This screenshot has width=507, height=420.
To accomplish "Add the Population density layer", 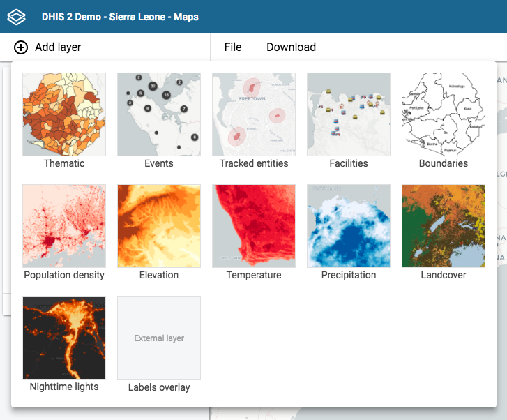I will coord(64,226).
